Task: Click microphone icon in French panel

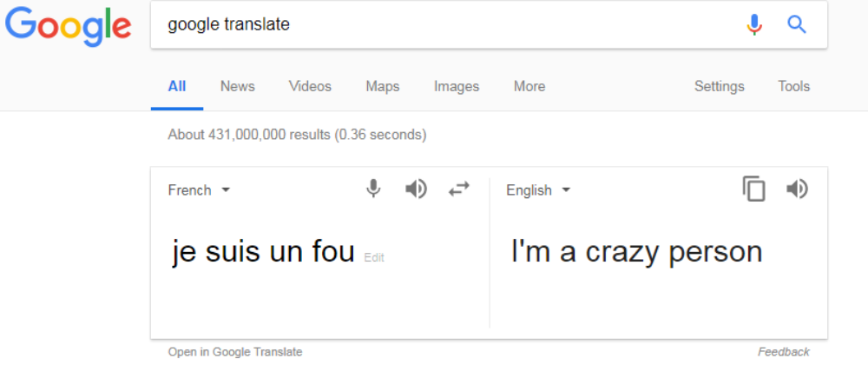Action: pos(373,189)
